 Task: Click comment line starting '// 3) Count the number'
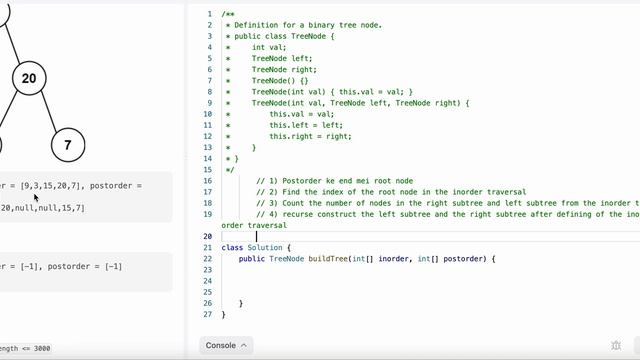coord(448,203)
